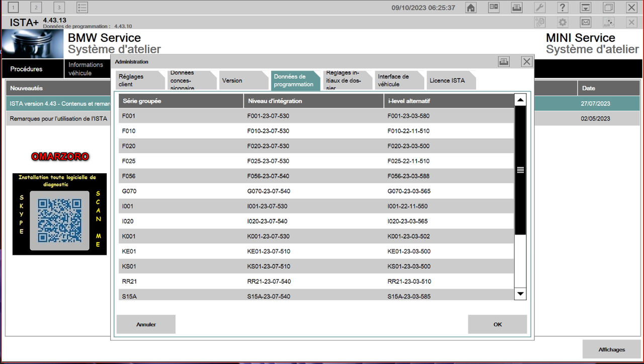Select the I020 series cell
The height and width of the screenshot is (364, 644).
(x=128, y=221)
